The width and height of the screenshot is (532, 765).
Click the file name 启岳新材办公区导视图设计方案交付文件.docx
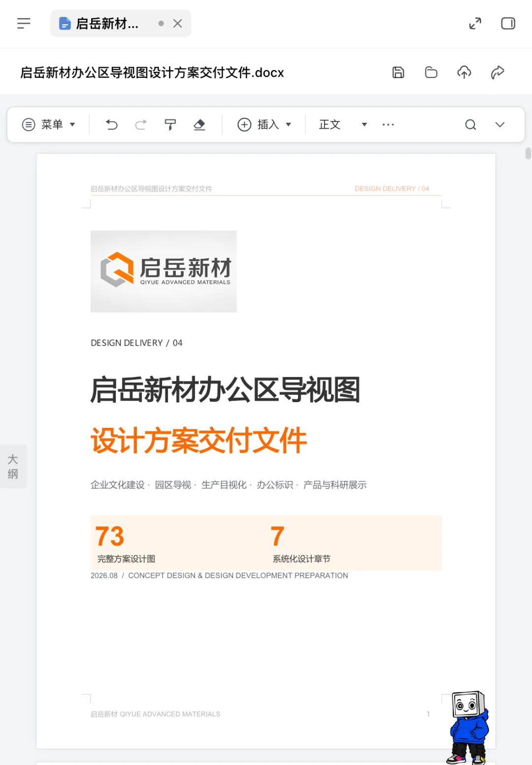[152, 72]
